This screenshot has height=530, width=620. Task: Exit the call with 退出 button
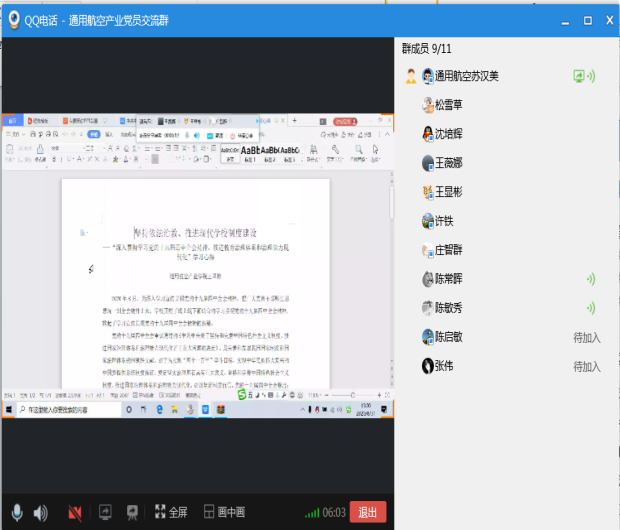tap(368, 512)
